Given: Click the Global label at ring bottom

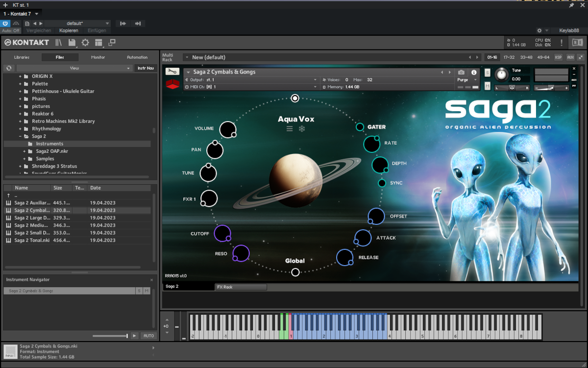Looking at the screenshot, I should [295, 261].
